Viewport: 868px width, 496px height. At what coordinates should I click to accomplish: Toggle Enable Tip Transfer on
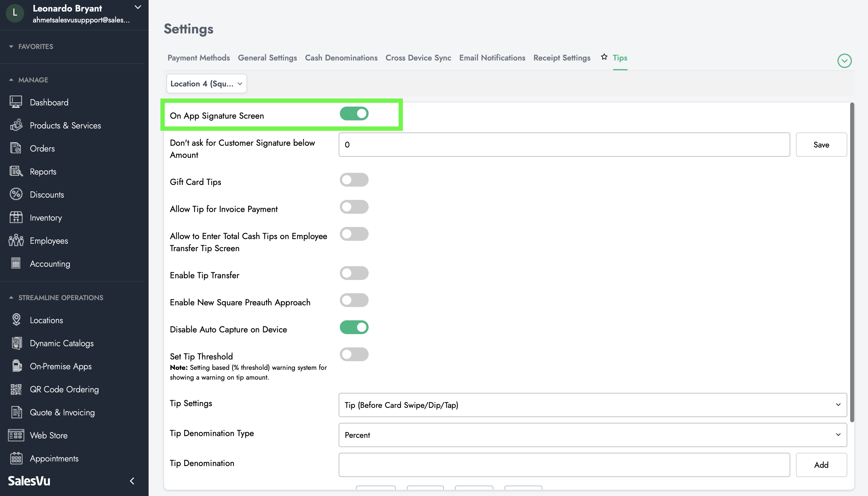[x=354, y=273]
